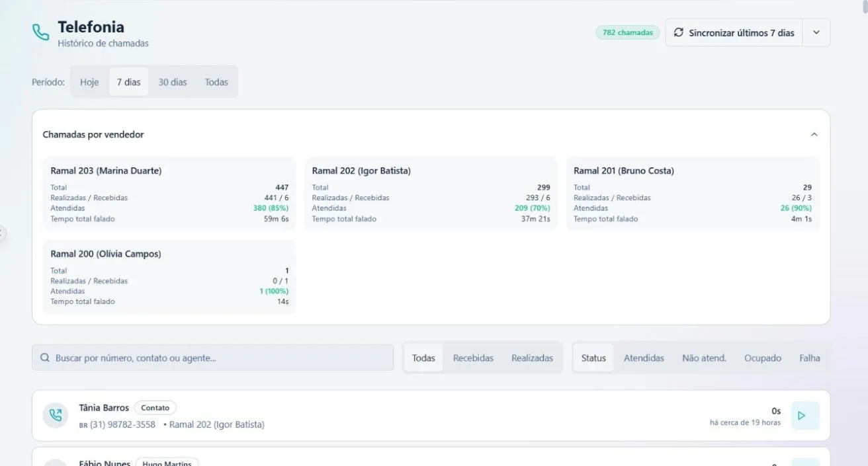Viewport: 868px width, 466px height.
Task: Show only Não atend. calls
Action: coord(704,358)
